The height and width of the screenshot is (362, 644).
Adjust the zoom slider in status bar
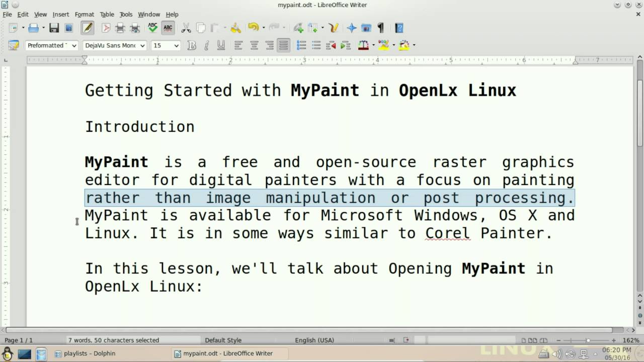pyautogui.click(x=588, y=340)
